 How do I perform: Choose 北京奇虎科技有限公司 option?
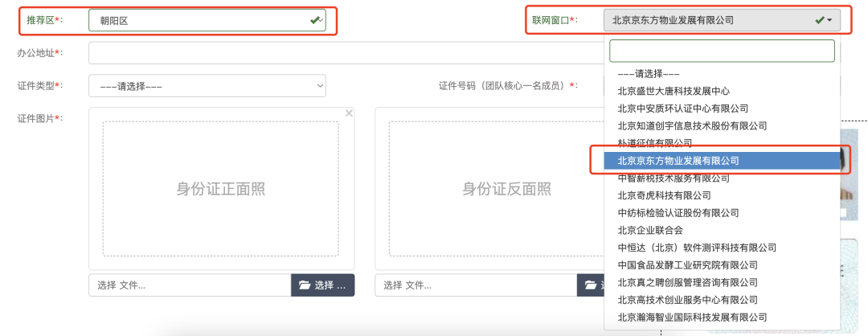[722, 195]
